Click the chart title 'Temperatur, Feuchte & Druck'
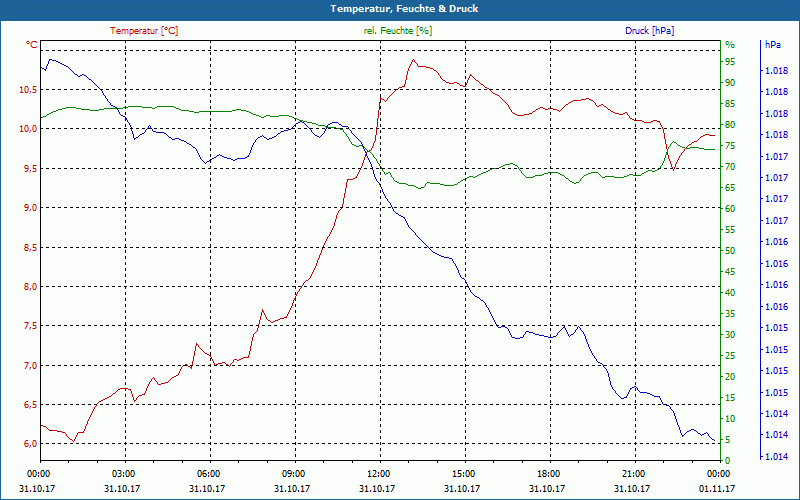 (404, 9)
